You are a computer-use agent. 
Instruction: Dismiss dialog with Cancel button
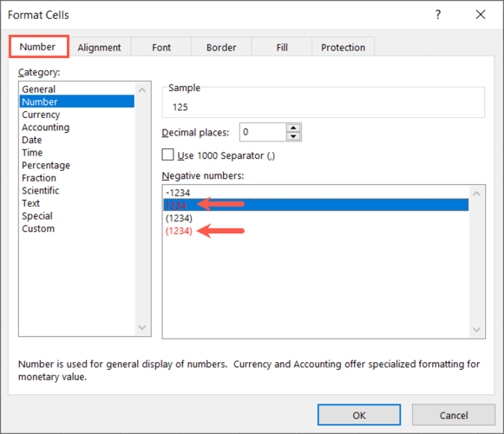point(454,415)
